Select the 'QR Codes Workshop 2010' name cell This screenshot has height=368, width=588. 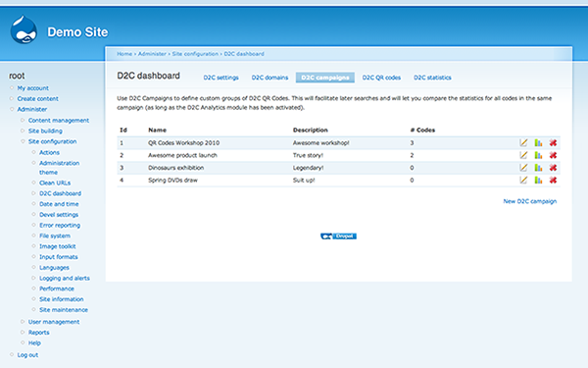pos(184,142)
